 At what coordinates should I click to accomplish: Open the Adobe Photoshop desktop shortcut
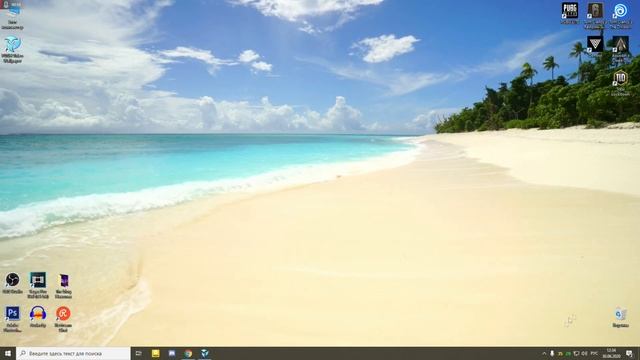12,319
